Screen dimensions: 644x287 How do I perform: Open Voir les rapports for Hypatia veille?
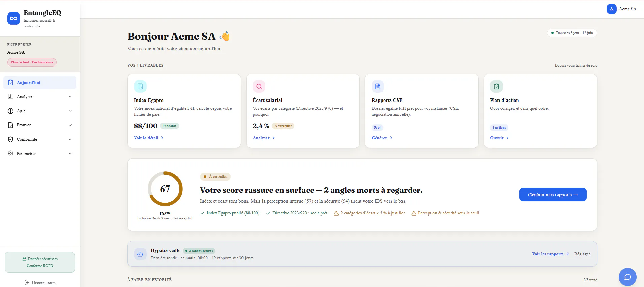tap(550, 254)
